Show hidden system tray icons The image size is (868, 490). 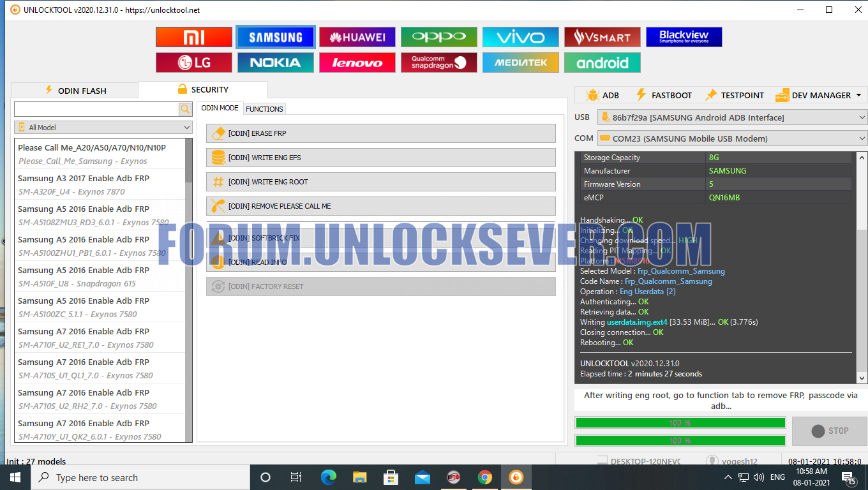[x=728, y=477]
